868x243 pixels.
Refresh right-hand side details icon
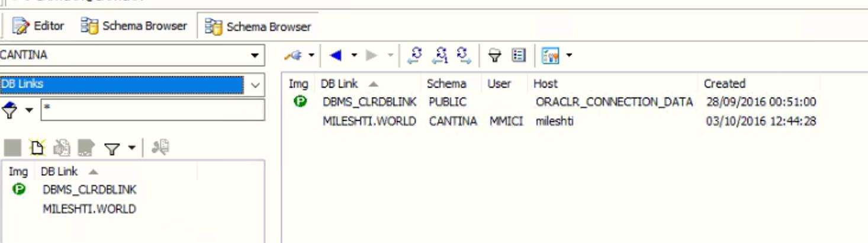(x=464, y=55)
